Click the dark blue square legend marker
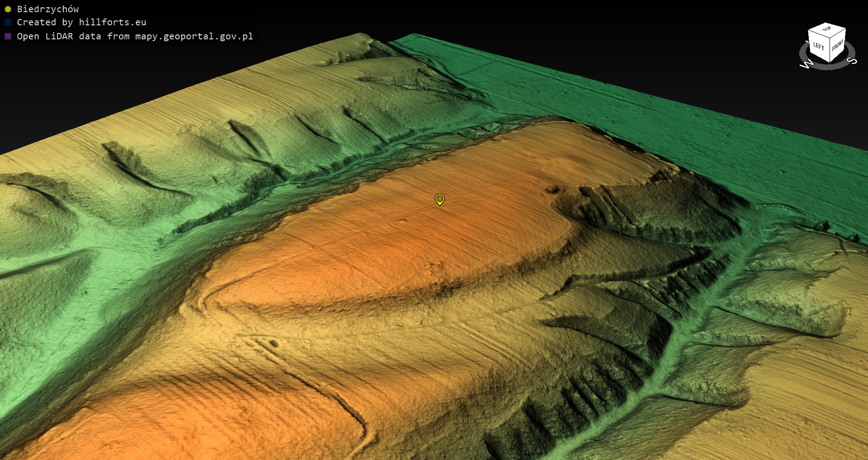Image resolution: width=868 pixels, height=460 pixels. [8, 22]
